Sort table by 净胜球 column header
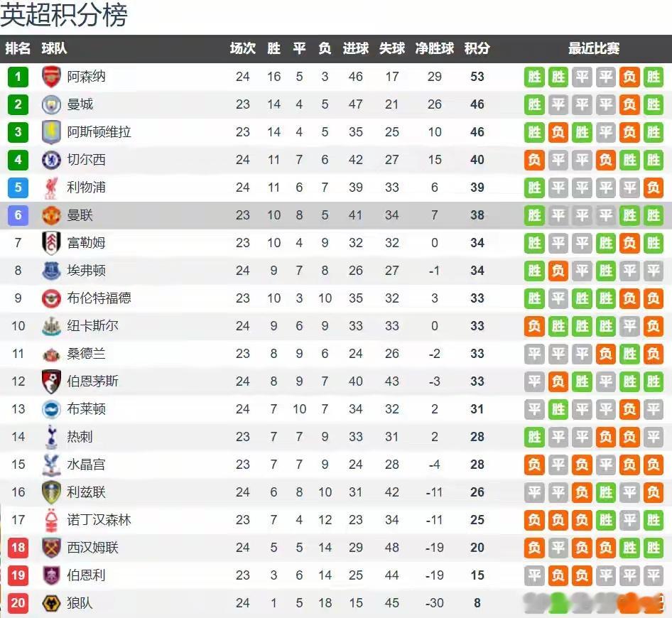The width and height of the screenshot is (672, 618). pos(434,48)
